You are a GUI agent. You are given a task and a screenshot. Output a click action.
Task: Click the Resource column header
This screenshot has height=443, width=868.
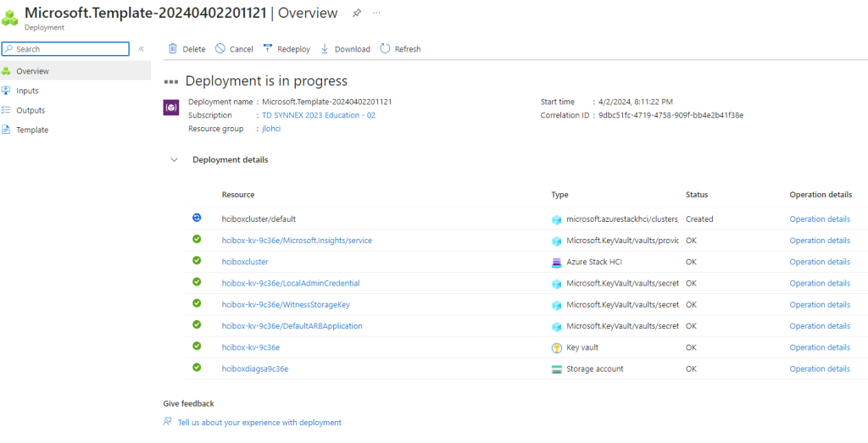click(x=238, y=195)
